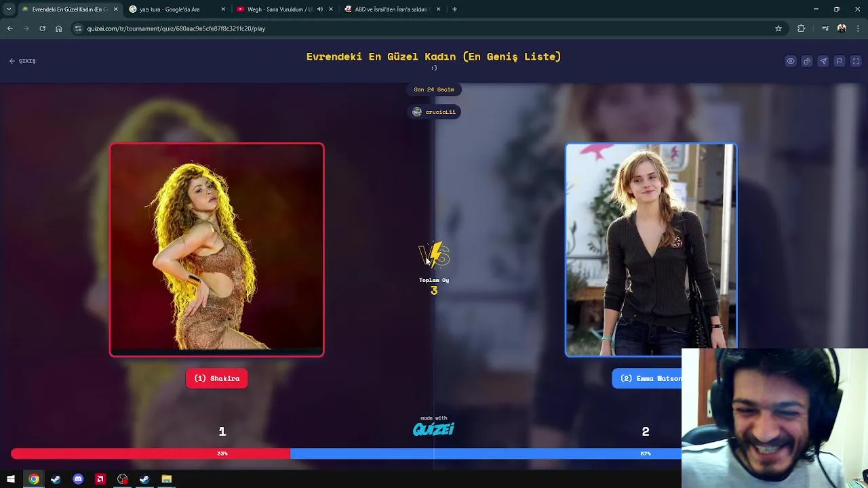The width and height of the screenshot is (868, 488).
Task: Click the quizei.com address bar URL
Action: pos(176,28)
